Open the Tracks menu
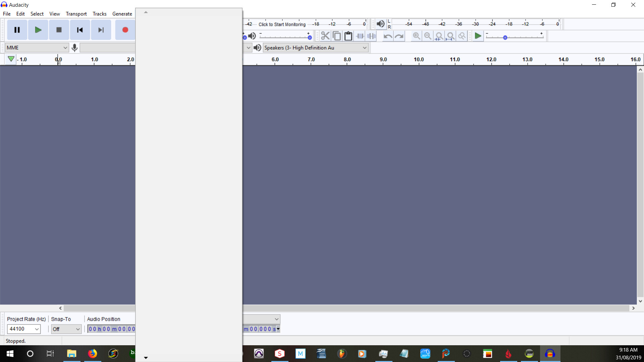 coord(100,14)
